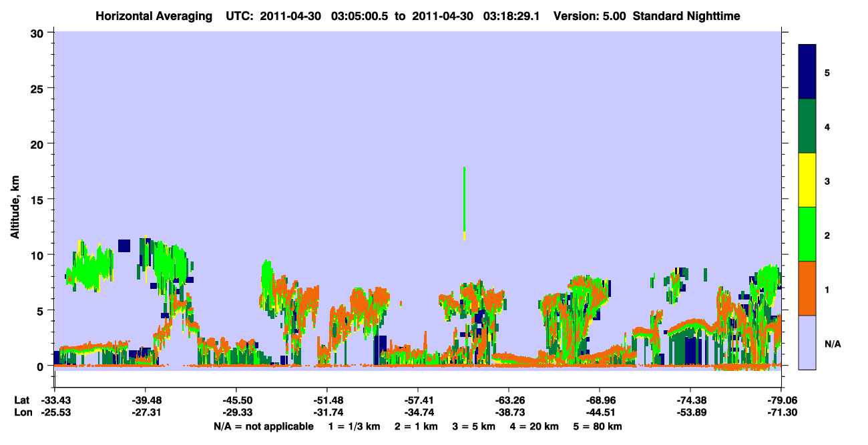Click the latitude value -39.48
868x445 pixels.
coord(146,400)
